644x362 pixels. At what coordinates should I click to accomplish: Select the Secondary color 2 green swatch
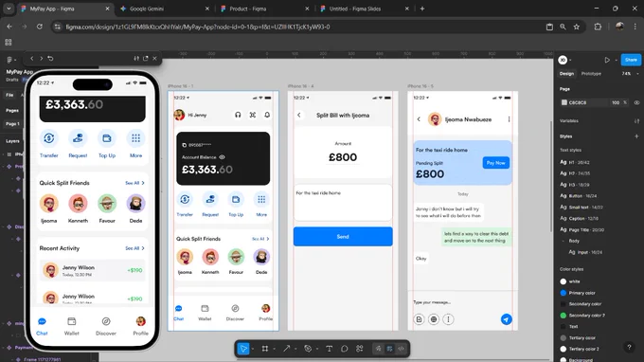coord(563,316)
